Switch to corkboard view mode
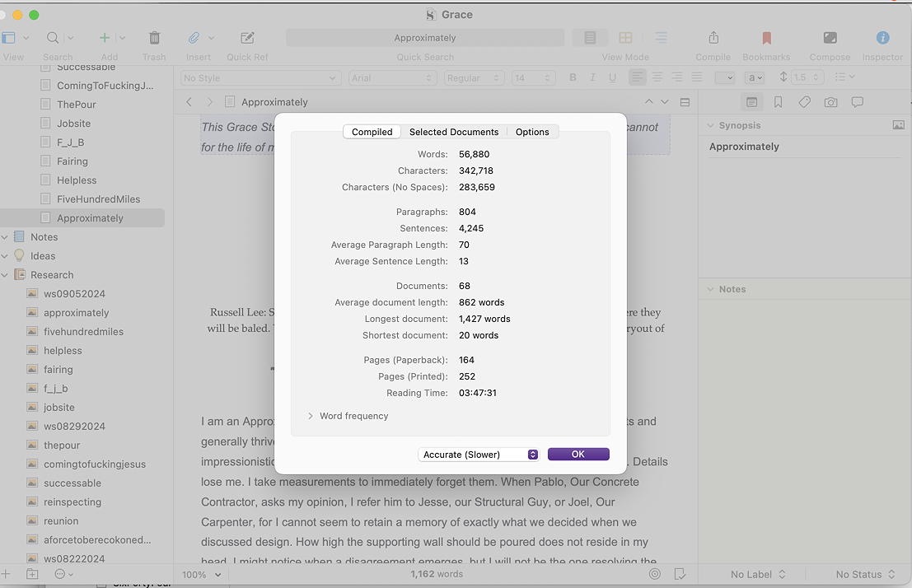 click(625, 38)
